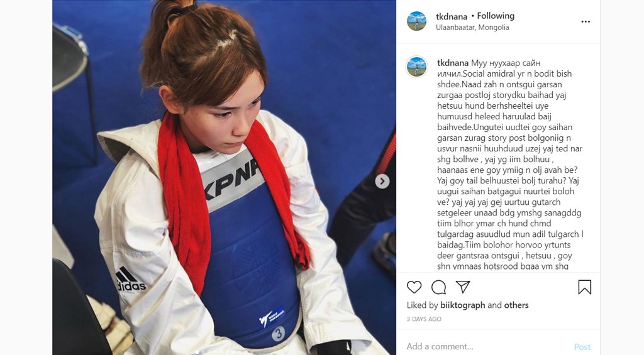Focus the Add a comment field
Viewport: 644px width, 355px height.
(x=485, y=346)
